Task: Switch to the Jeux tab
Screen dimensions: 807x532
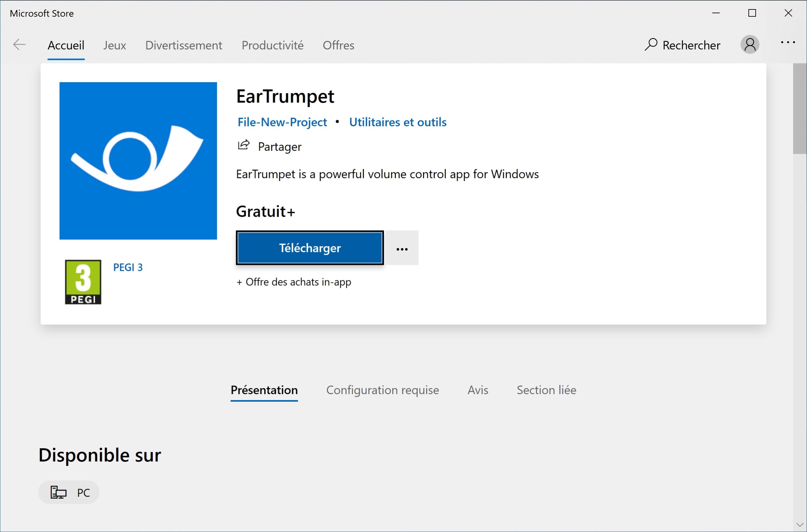Action: [115, 45]
